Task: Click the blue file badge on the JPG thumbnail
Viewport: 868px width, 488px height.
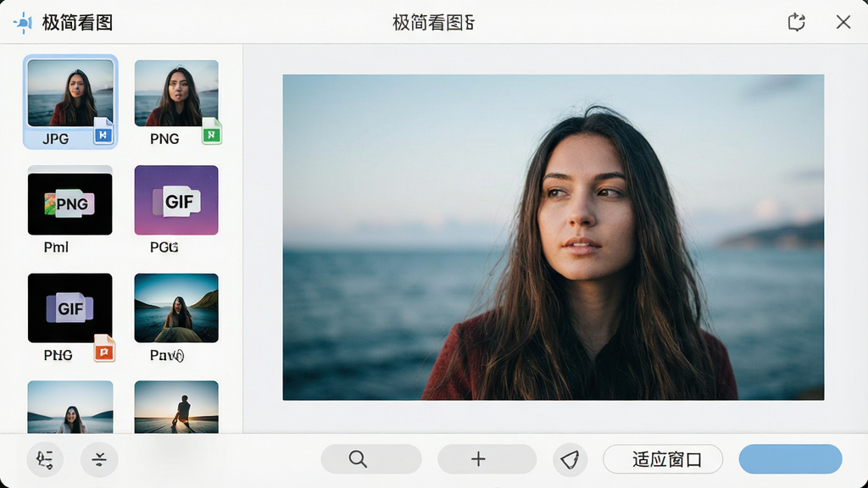Action: coord(103,131)
